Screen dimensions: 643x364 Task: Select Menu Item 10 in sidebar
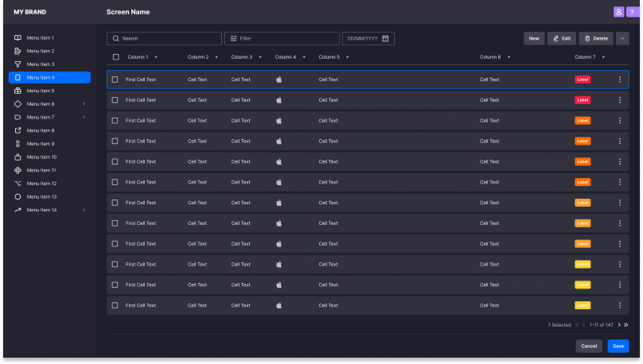click(x=41, y=157)
